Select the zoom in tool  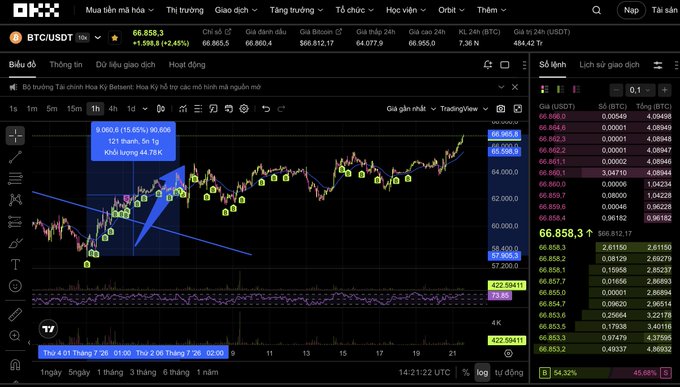coord(15,336)
